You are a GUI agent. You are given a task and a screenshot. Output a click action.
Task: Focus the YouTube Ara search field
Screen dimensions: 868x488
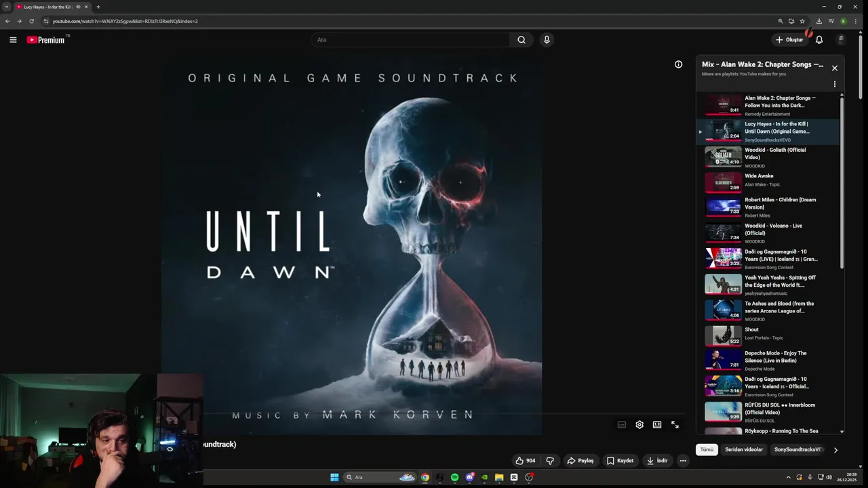[x=410, y=40]
